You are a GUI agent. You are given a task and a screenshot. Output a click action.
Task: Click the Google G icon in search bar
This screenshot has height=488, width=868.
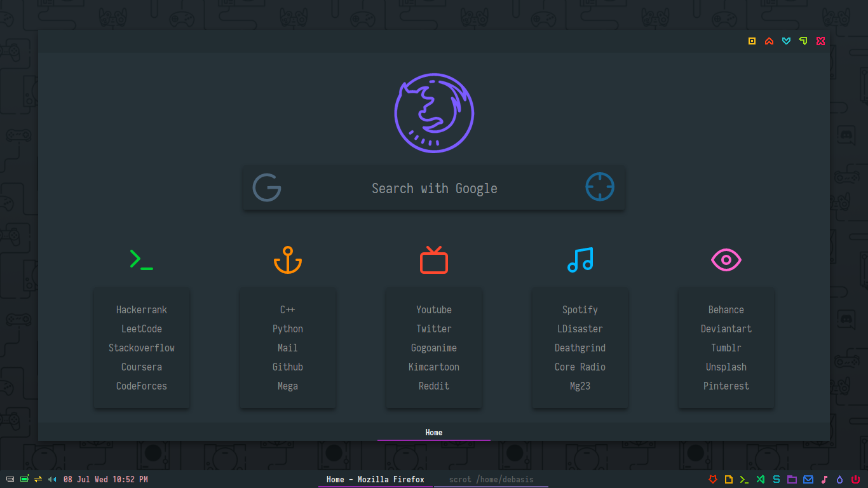(267, 187)
